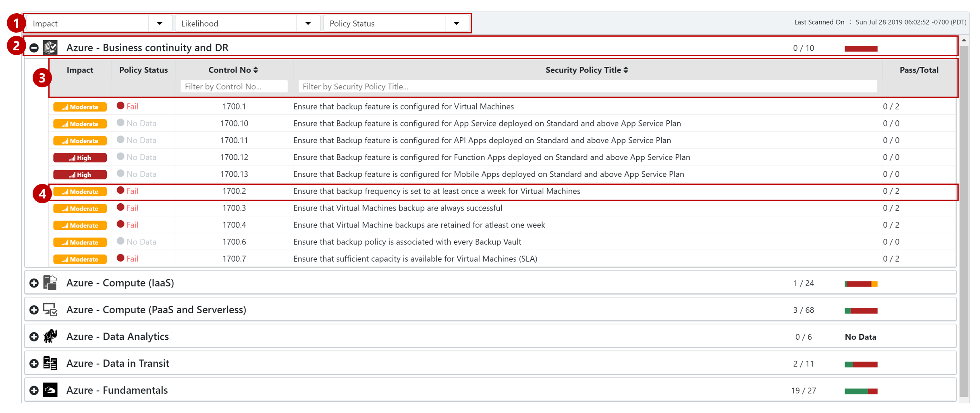Screen dimensions: 980x413
Task: Click No Data label for Data Analytics
Action: point(860,337)
